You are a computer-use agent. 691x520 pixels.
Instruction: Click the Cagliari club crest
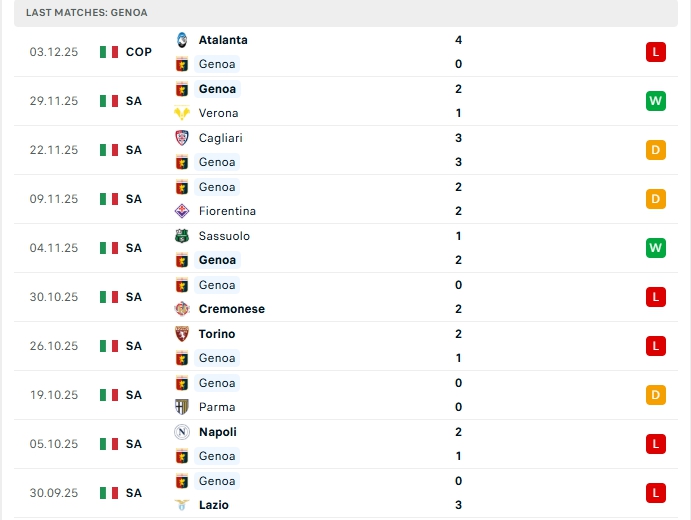pos(182,138)
